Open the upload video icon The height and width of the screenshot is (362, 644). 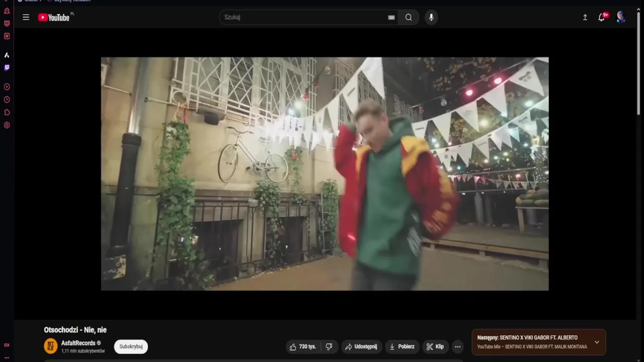585,17
